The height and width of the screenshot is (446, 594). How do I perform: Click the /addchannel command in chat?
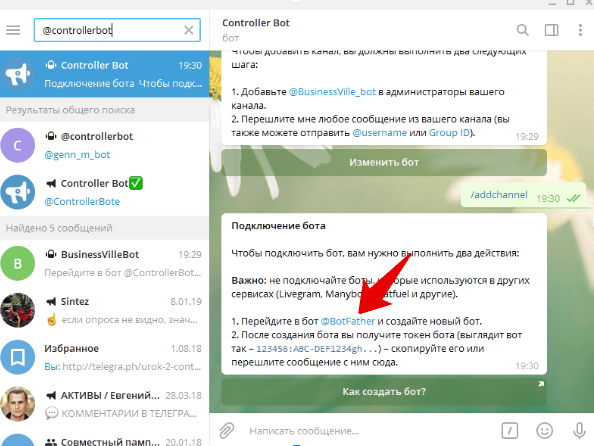[499, 195]
